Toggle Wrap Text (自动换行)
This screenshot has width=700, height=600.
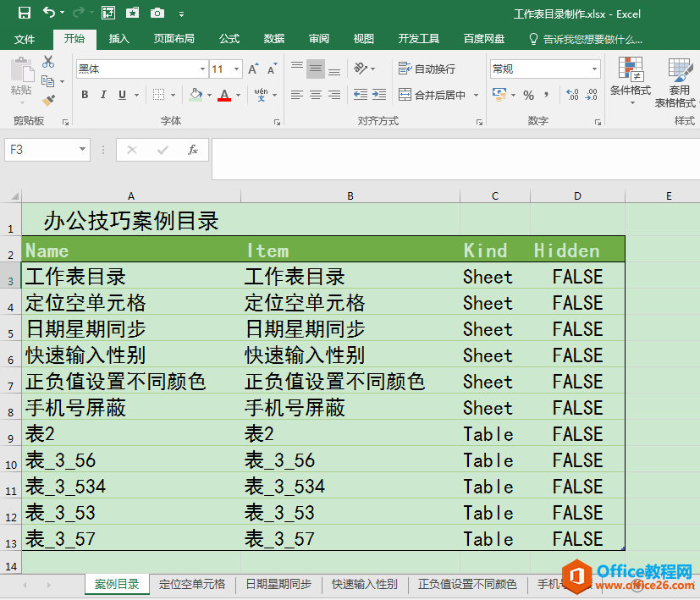(x=427, y=69)
